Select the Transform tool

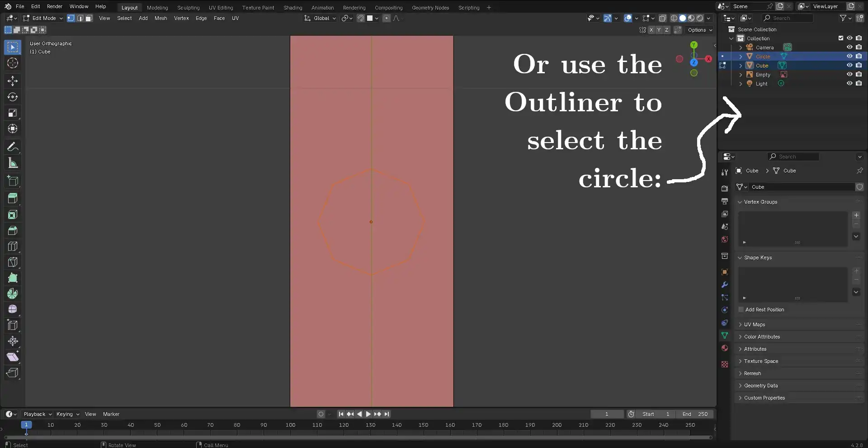point(13,129)
